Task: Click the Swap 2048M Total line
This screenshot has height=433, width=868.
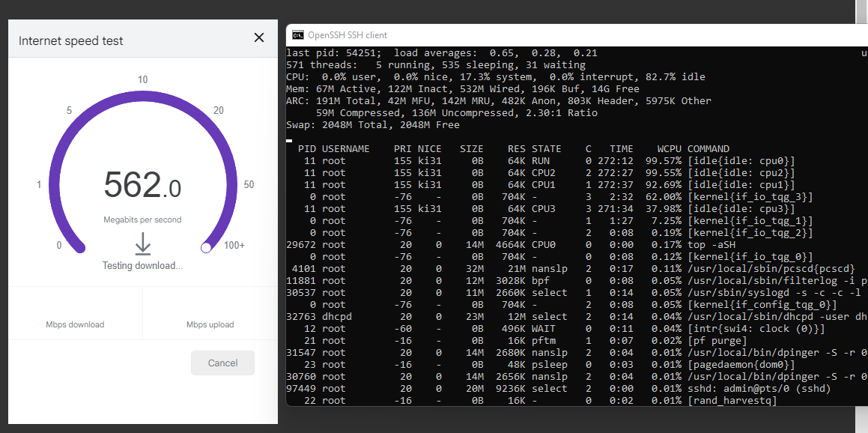Action: click(x=372, y=125)
